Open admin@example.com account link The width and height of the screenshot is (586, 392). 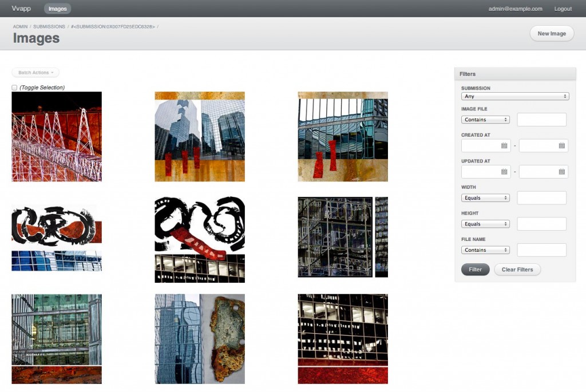click(x=515, y=9)
